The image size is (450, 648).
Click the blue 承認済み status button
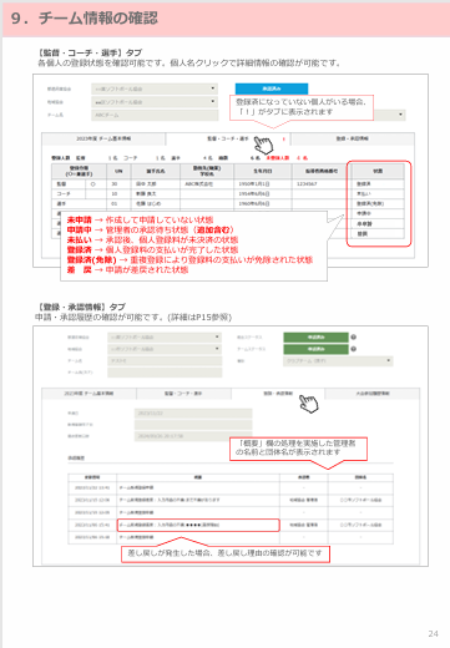[271, 89]
